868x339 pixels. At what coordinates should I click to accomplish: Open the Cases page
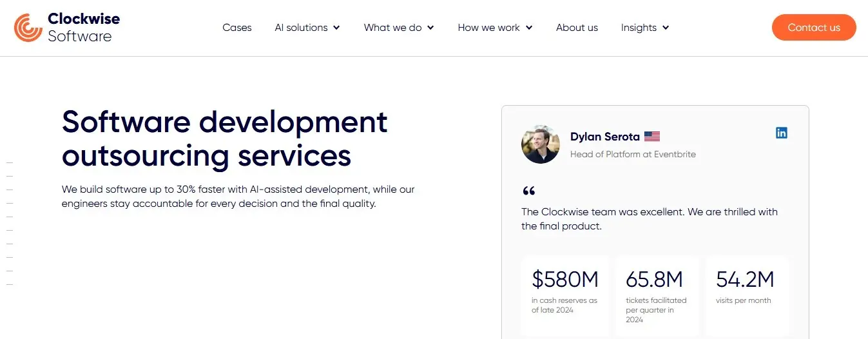click(x=237, y=28)
